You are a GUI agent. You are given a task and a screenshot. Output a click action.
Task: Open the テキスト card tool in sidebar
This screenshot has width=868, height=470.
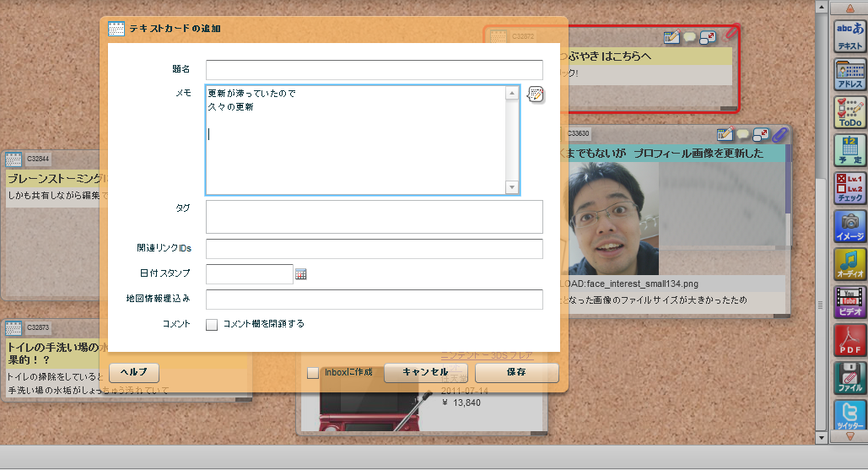click(x=849, y=36)
